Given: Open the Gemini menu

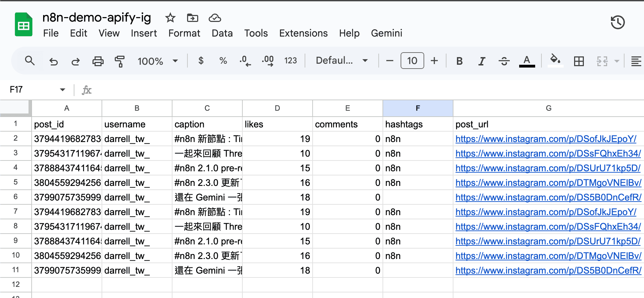Looking at the screenshot, I should [387, 33].
